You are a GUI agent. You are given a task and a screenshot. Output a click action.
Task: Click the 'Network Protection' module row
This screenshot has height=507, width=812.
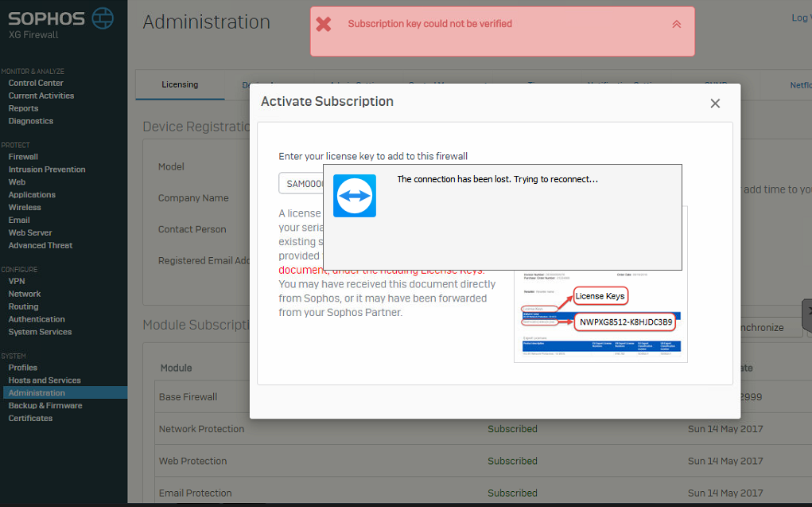pyautogui.click(x=484, y=429)
